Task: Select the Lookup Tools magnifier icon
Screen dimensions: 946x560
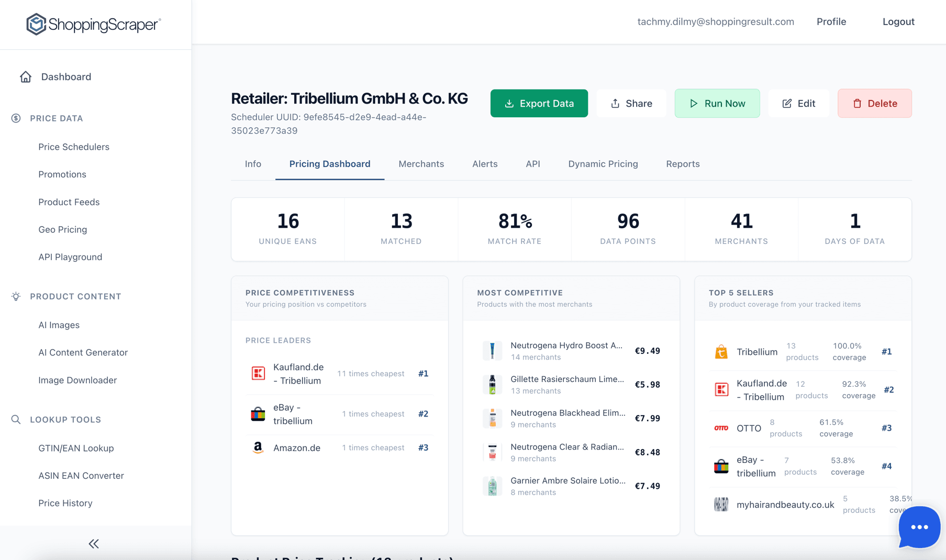Action: [16, 419]
